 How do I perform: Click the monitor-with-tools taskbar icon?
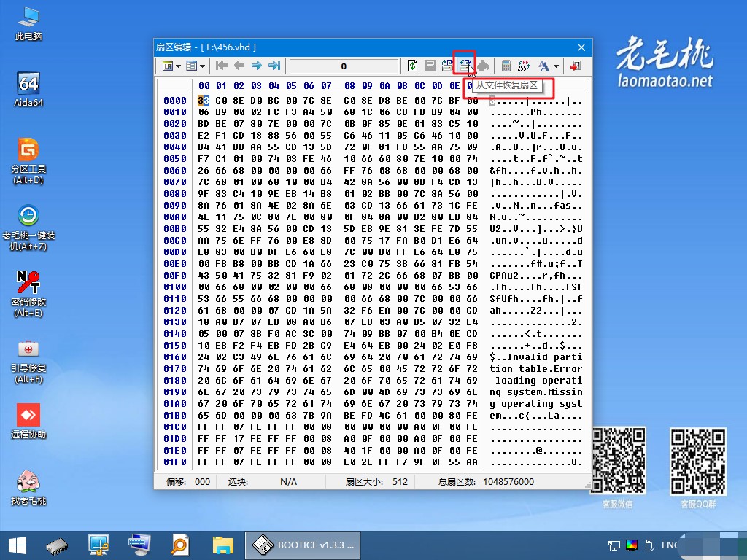[98, 545]
